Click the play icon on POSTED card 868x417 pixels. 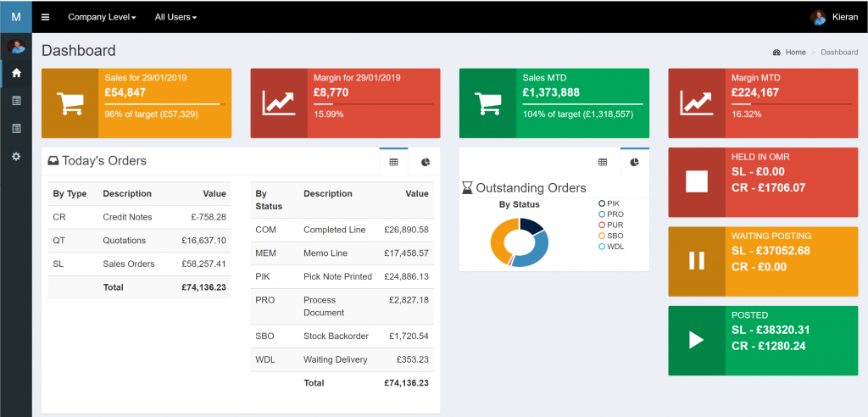coord(697,340)
